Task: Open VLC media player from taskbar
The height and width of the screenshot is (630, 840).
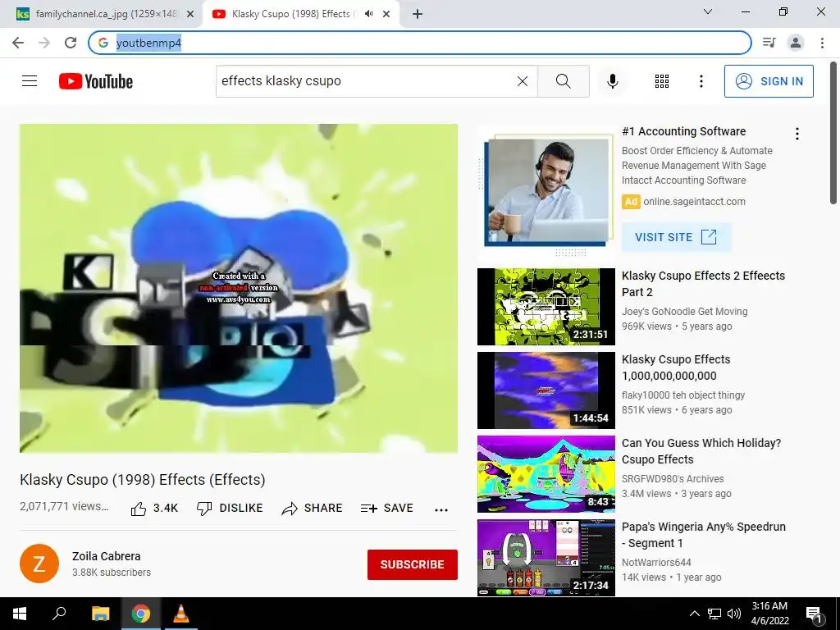Action: 181,614
